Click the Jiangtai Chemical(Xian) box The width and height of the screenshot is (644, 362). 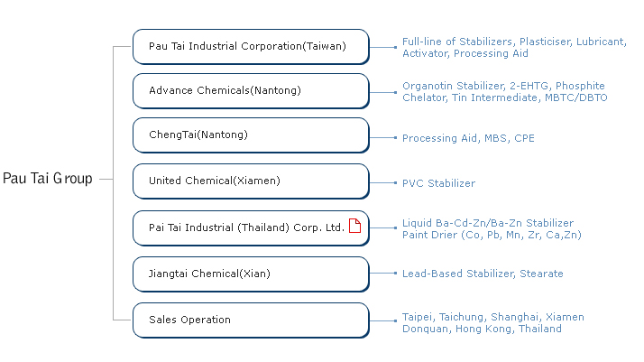point(251,274)
